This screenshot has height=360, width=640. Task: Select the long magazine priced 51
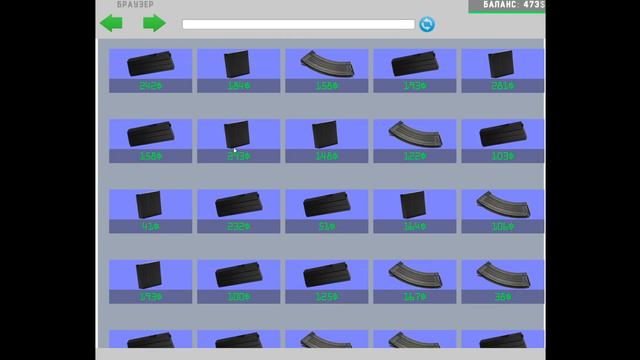(x=327, y=211)
